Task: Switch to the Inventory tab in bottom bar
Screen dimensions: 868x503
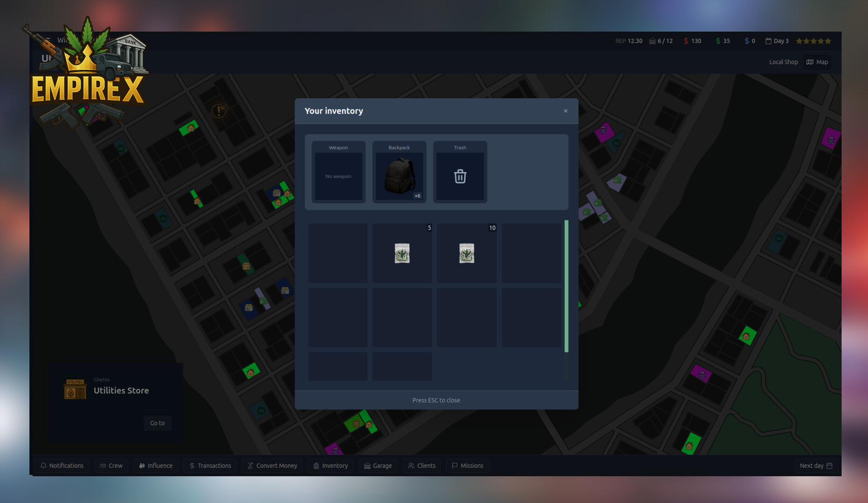Action: click(x=331, y=465)
